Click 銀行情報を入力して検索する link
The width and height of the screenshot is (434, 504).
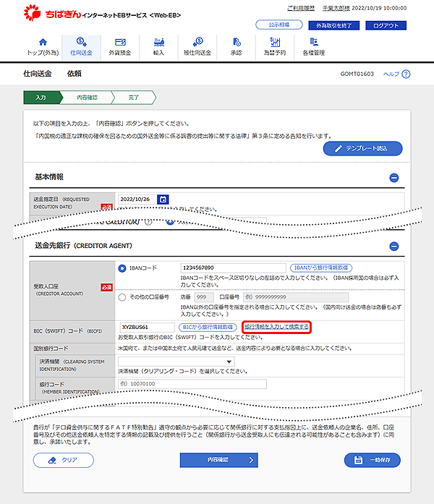click(x=276, y=327)
